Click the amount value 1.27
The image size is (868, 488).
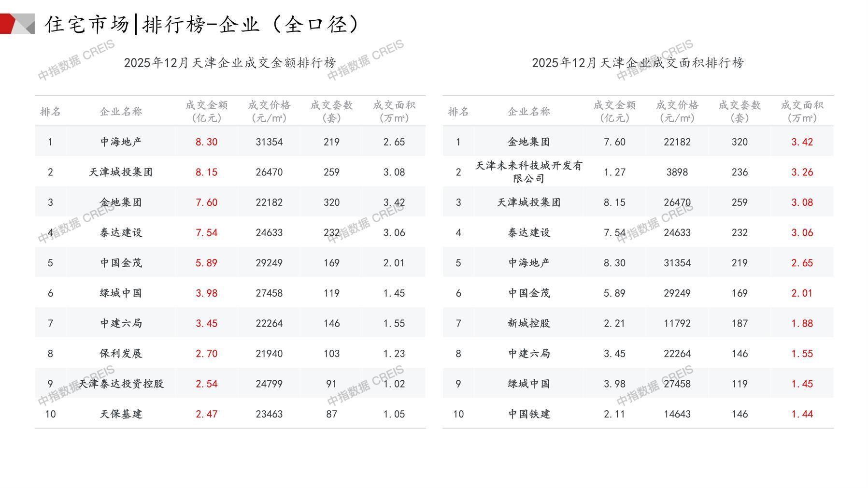[614, 172]
